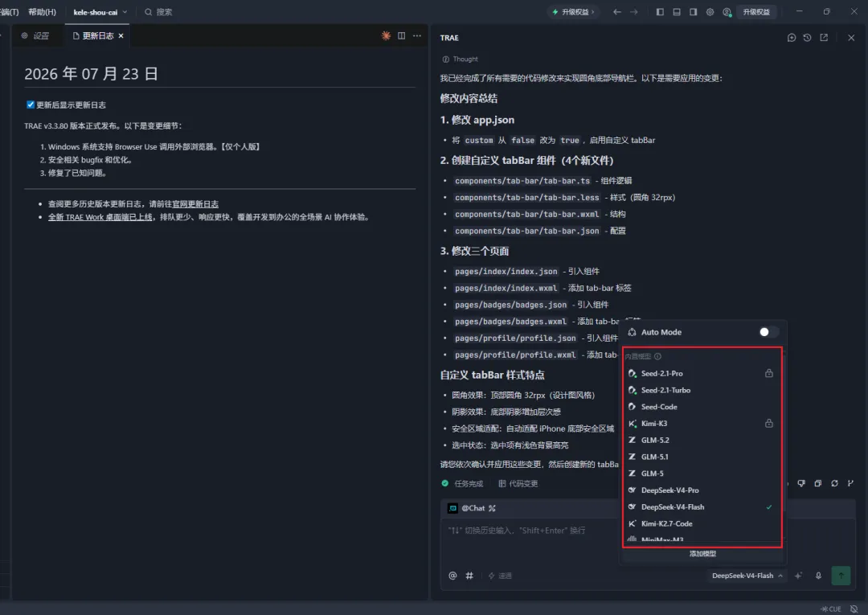Uncheck 更新后显示更新日志 checkbox
This screenshot has height=615, width=868.
tap(31, 105)
